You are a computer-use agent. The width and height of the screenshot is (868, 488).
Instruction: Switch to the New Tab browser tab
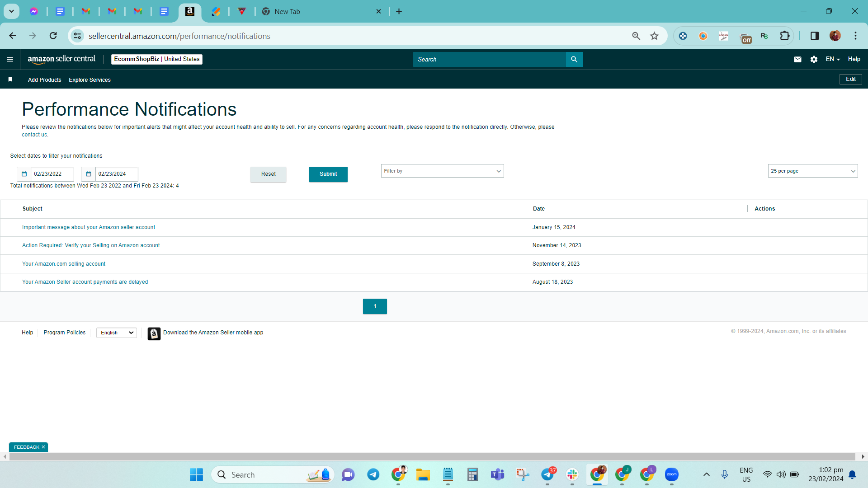(321, 11)
